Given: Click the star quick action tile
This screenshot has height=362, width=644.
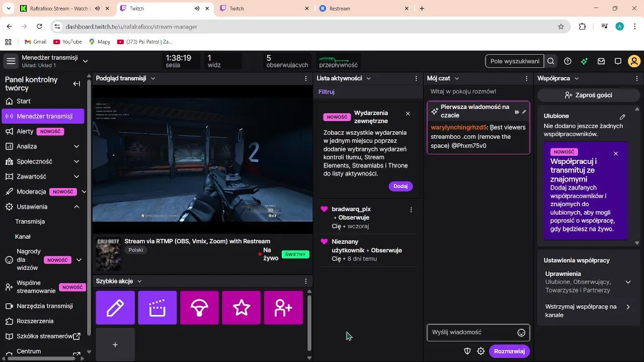Looking at the screenshot, I should tap(242, 308).
